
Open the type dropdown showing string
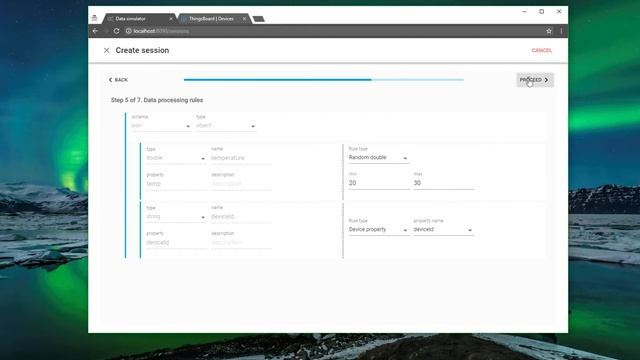(x=176, y=217)
